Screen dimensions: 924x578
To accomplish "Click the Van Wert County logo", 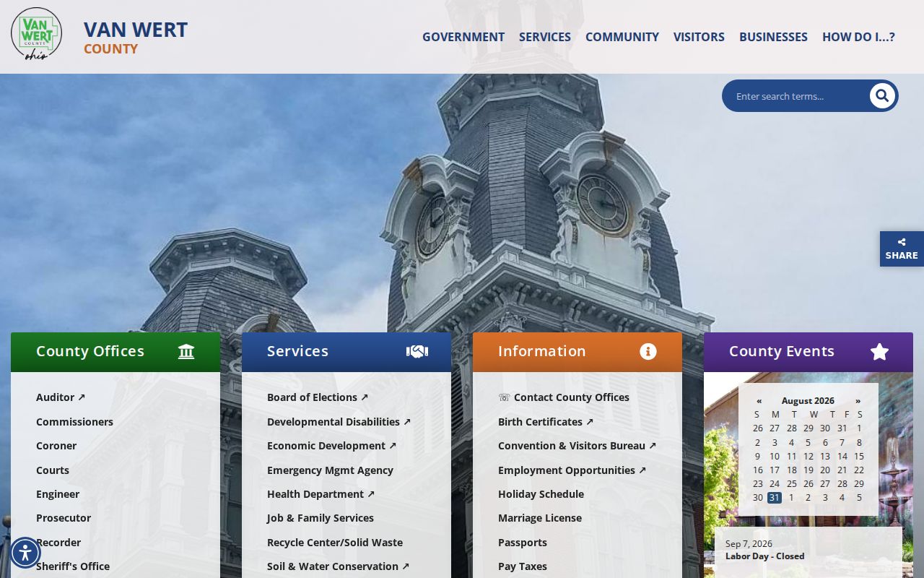I will point(36,34).
